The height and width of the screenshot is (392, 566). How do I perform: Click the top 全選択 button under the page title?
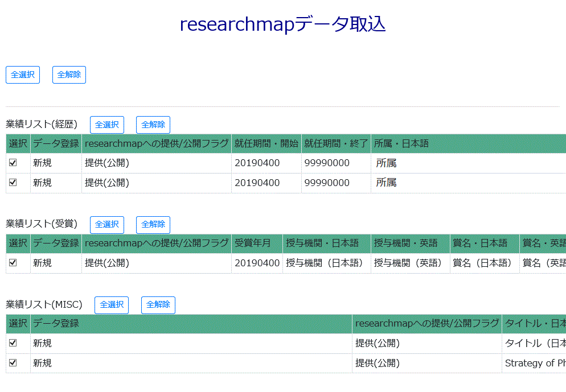point(23,75)
